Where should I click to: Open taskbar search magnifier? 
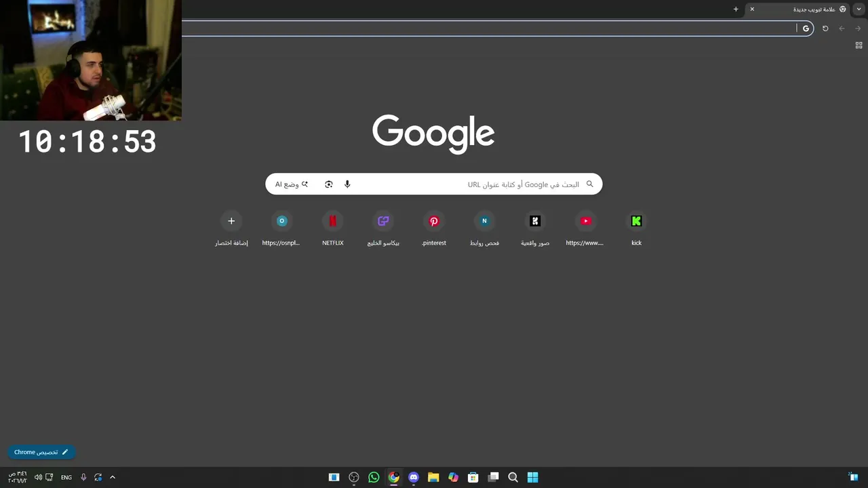513,477
